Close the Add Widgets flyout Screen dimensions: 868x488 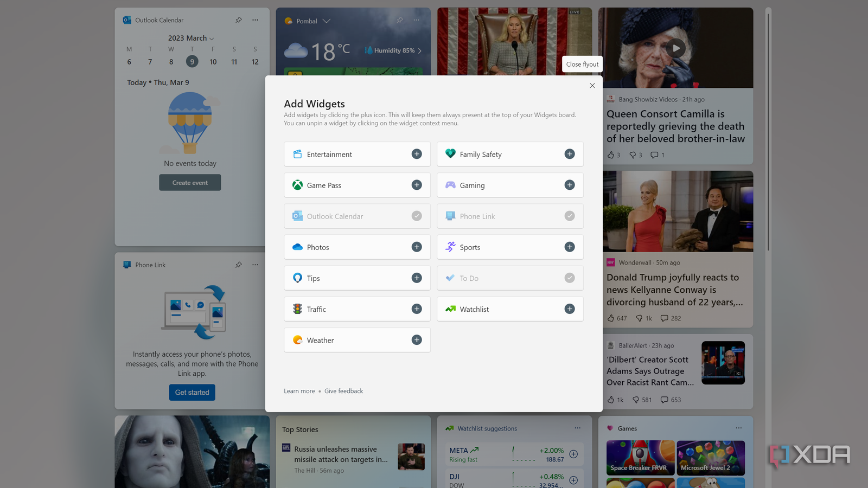tap(592, 86)
